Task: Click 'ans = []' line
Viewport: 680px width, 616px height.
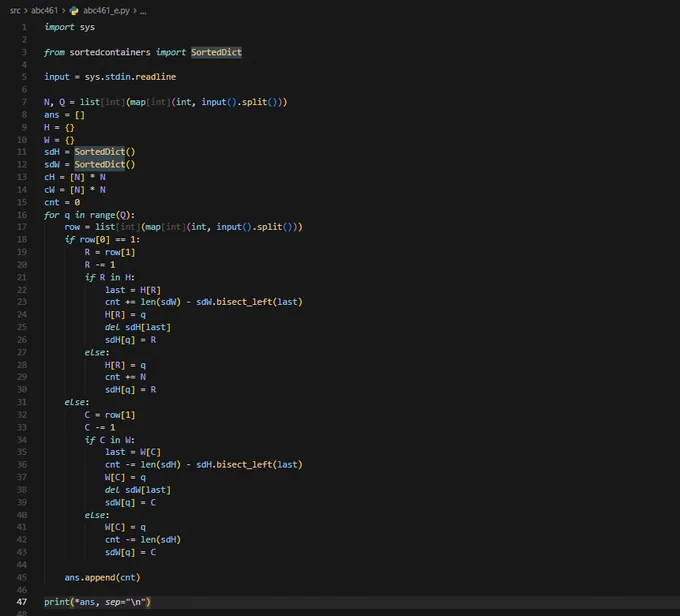Action: [64, 115]
